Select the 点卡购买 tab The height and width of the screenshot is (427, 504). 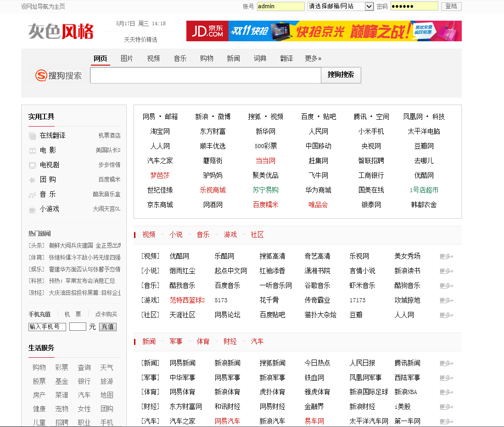[x=106, y=314]
